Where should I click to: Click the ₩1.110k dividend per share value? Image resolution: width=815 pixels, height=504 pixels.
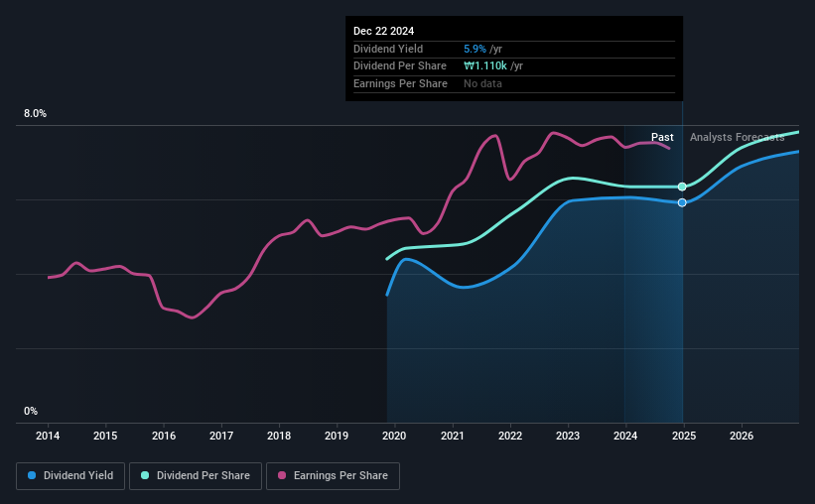tap(485, 66)
